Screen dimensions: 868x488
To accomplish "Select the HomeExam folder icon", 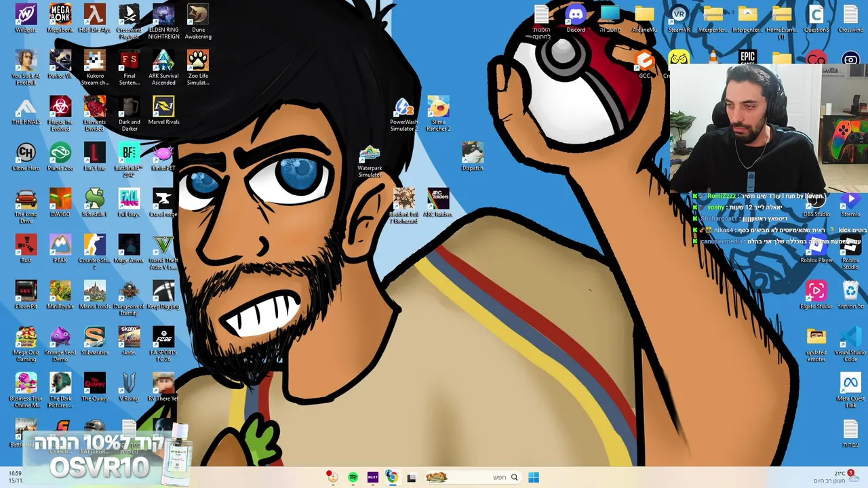I will (x=782, y=22).
